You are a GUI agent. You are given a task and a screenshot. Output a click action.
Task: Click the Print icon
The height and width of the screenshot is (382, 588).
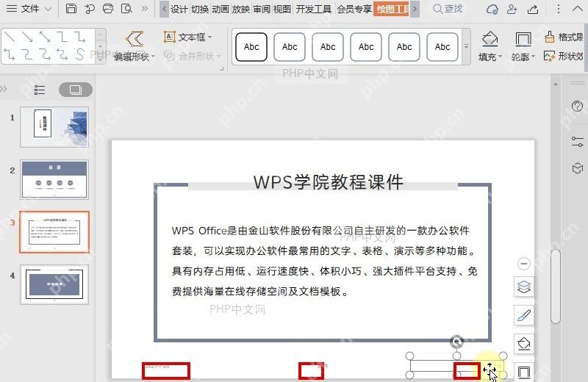tap(108, 8)
